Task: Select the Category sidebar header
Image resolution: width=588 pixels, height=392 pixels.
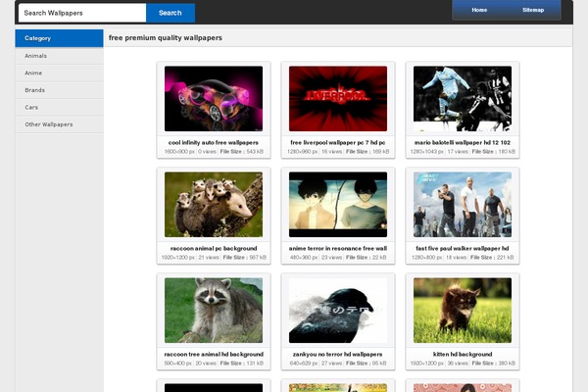Action: coord(59,38)
